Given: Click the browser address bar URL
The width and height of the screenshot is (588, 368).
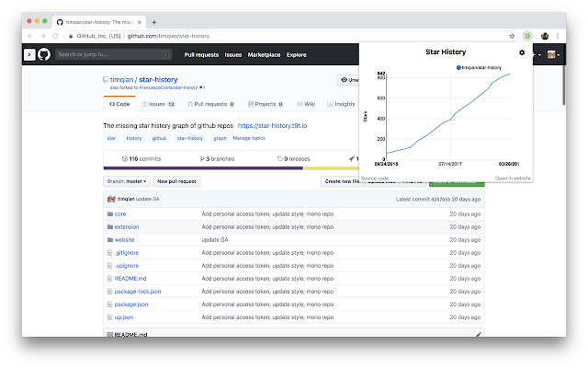Looking at the screenshot, I should pyautogui.click(x=168, y=36).
